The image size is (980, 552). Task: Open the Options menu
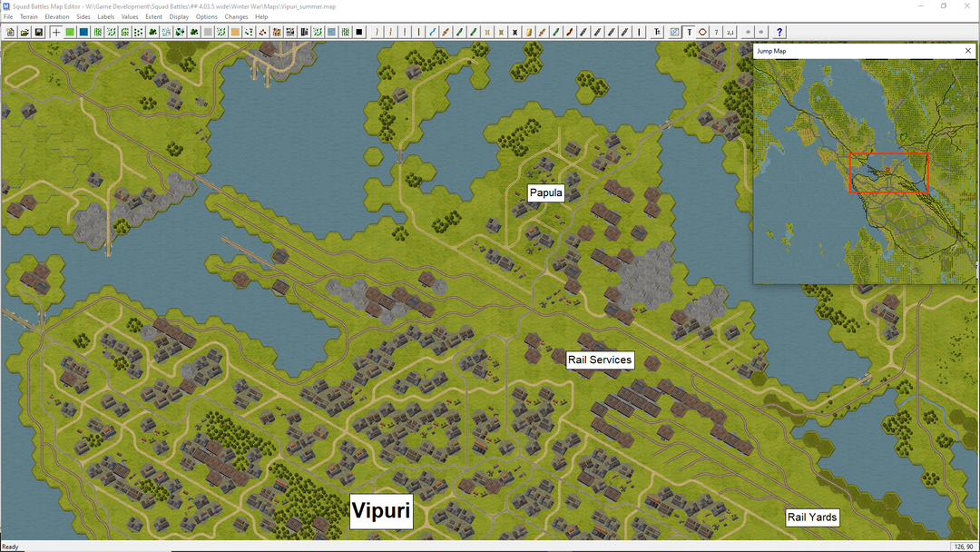[207, 17]
